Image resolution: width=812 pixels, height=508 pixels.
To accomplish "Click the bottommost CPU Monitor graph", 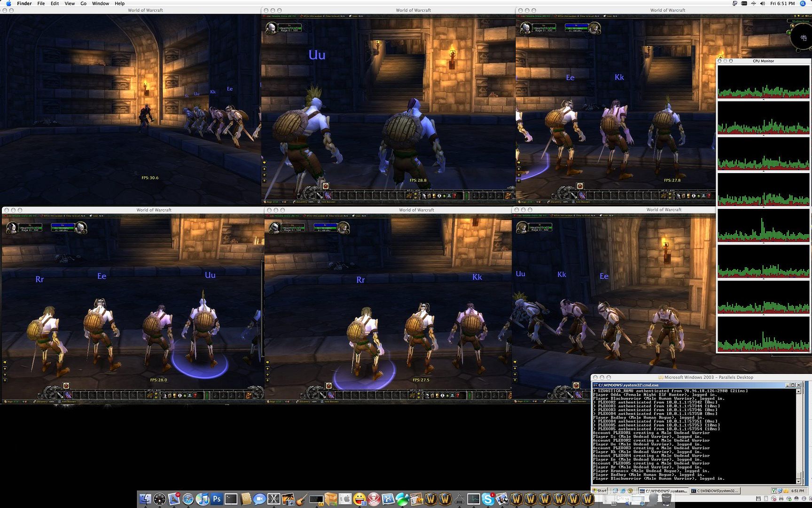I will pos(764,333).
